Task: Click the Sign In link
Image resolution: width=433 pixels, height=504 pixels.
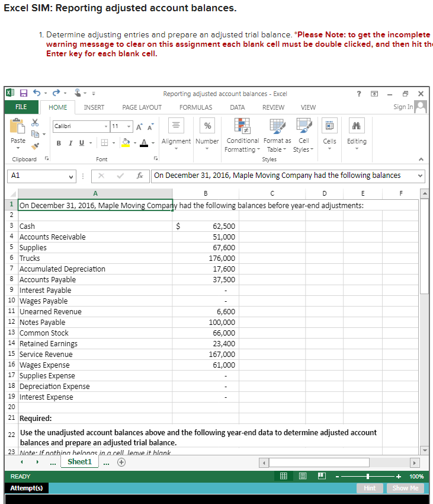Action: 403,107
